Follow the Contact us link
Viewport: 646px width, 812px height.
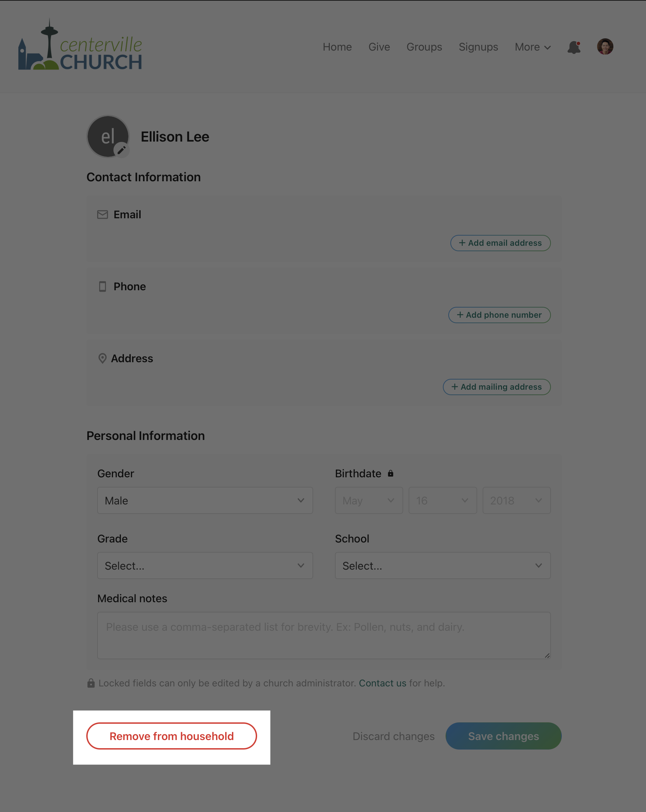point(382,683)
